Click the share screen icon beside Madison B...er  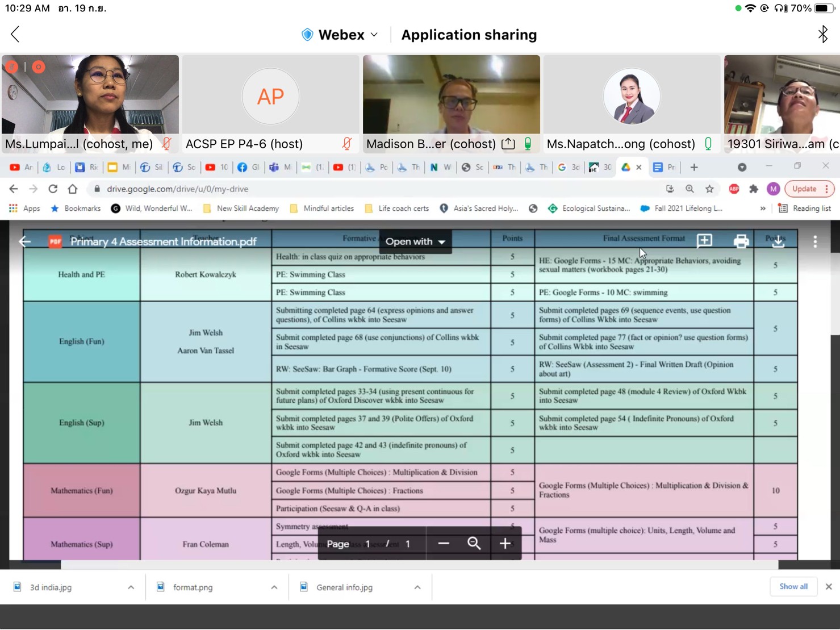(508, 144)
